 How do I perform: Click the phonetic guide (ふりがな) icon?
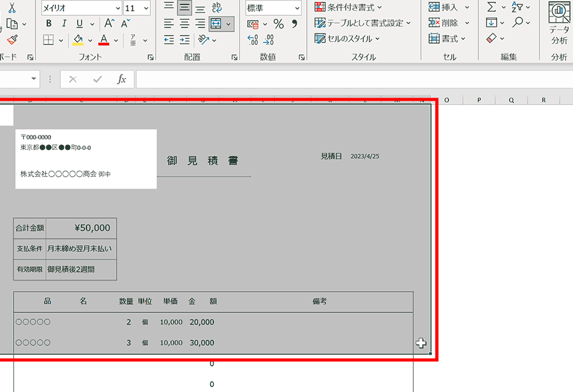(x=133, y=40)
